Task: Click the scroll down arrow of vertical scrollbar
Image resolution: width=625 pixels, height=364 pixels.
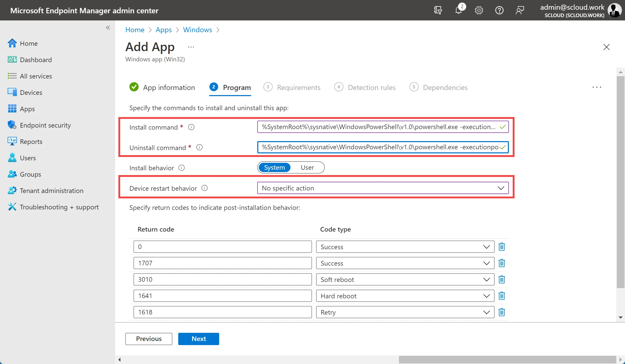Action: tap(620, 317)
